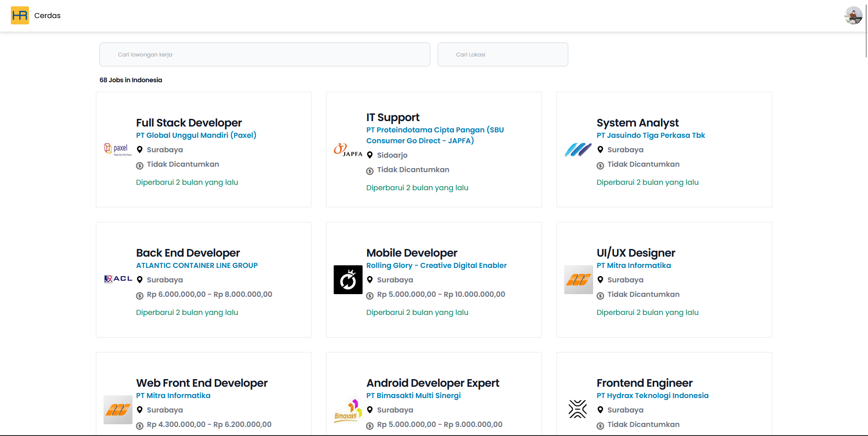Open the Mobile Developer job listing
Viewport: 868px width, 436px height.
(411, 253)
